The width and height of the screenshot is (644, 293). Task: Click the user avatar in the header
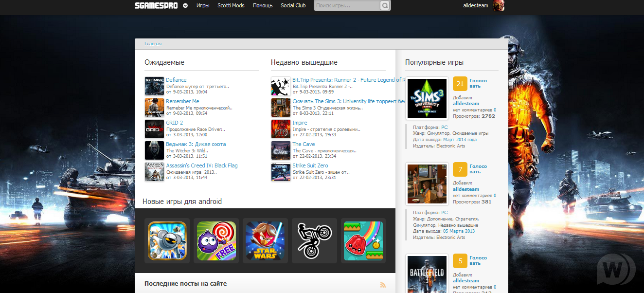coord(498,6)
